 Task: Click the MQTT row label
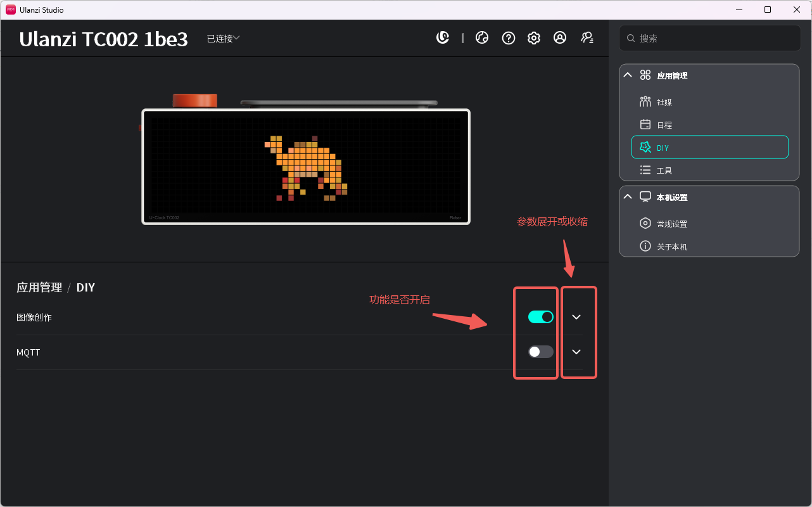[29, 352]
